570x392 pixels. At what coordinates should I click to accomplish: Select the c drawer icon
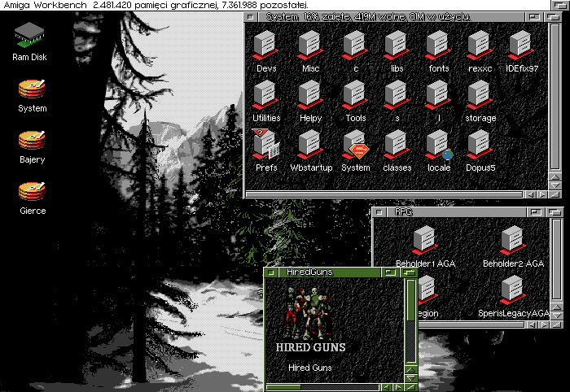355,51
